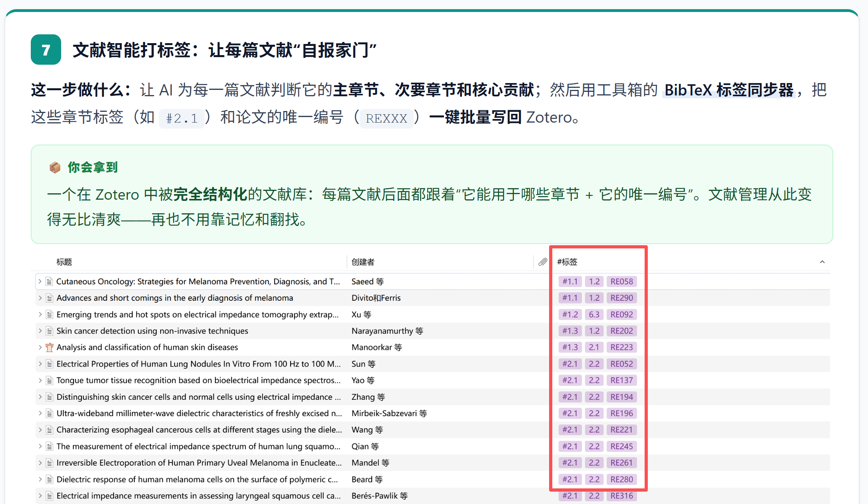
Task: Click the sort arrow in tag column header
Action: [822, 262]
